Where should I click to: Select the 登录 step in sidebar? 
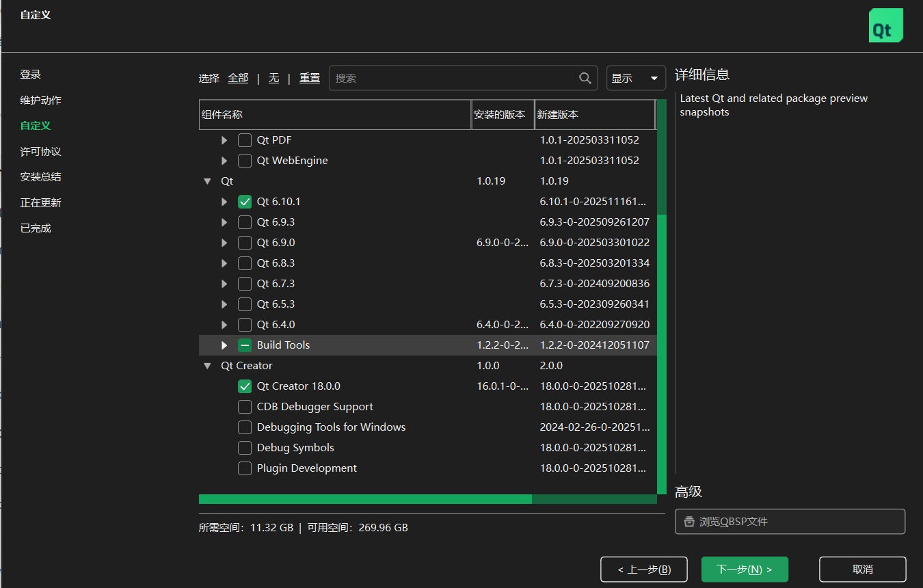[31, 75]
